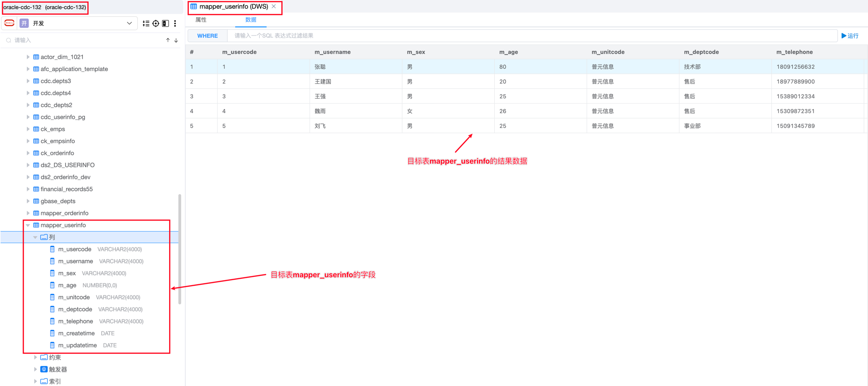Image resolution: width=868 pixels, height=386 pixels.
Task: Click the WHERE filter button
Action: [207, 36]
